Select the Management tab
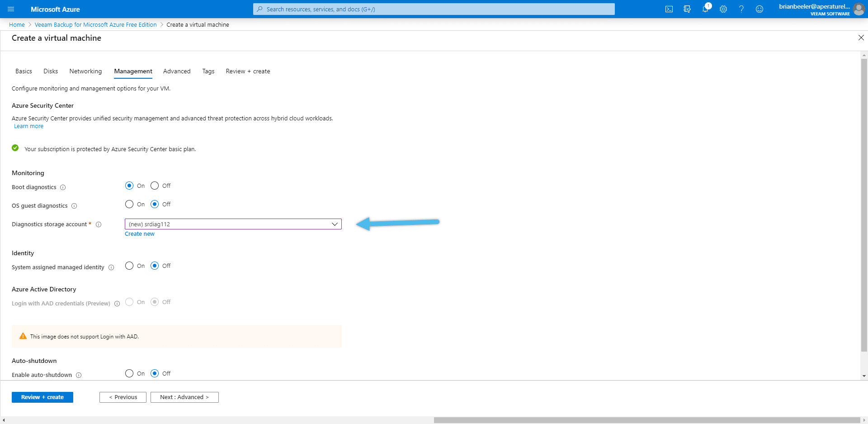This screenshot has width=868, height=424. pos(133,71)
